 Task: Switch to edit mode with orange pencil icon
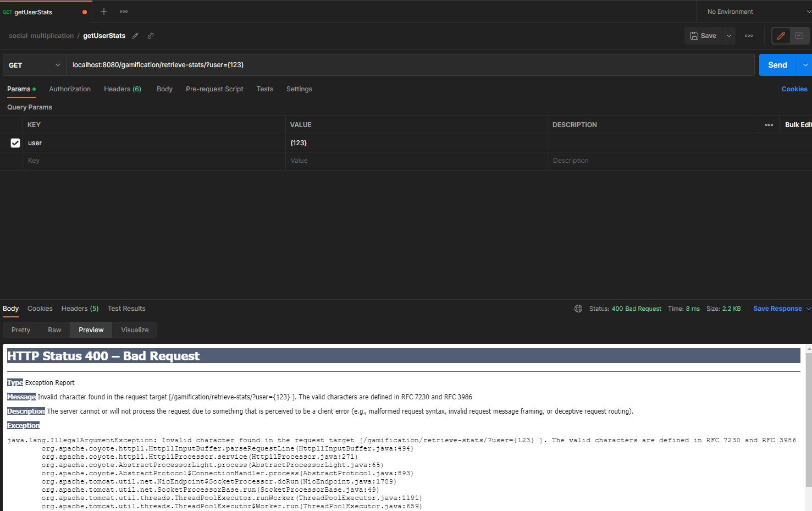[781, 36]
